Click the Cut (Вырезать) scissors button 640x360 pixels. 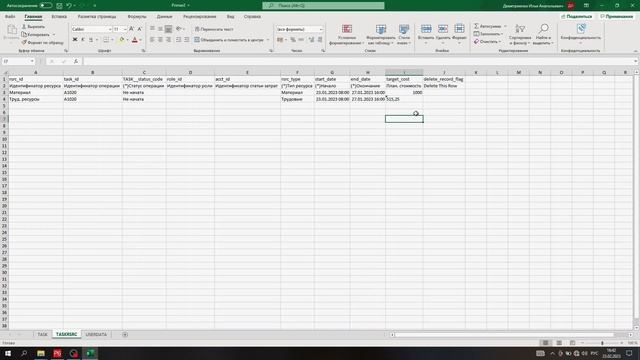33,27
